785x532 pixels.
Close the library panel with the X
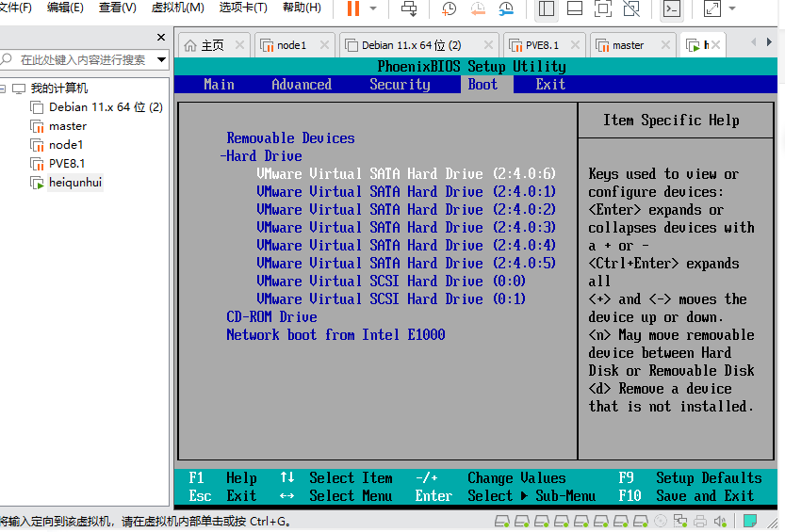tap(161, 37)
